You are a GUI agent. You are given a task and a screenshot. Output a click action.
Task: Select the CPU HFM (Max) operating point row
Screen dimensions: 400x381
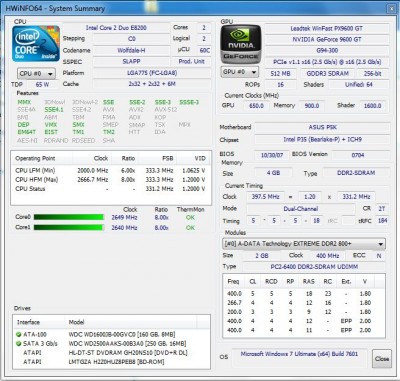pos(110,180)
